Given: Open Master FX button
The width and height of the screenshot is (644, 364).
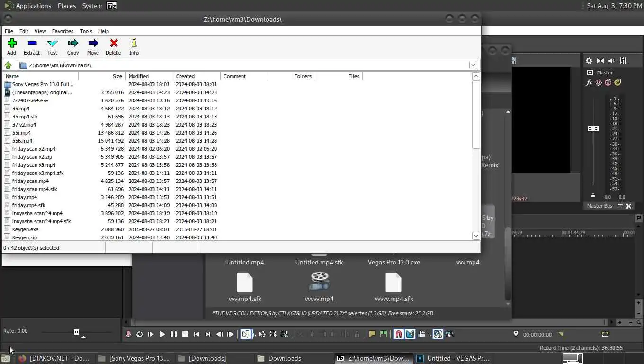Looking at the screenshot, I should (589, 82).
